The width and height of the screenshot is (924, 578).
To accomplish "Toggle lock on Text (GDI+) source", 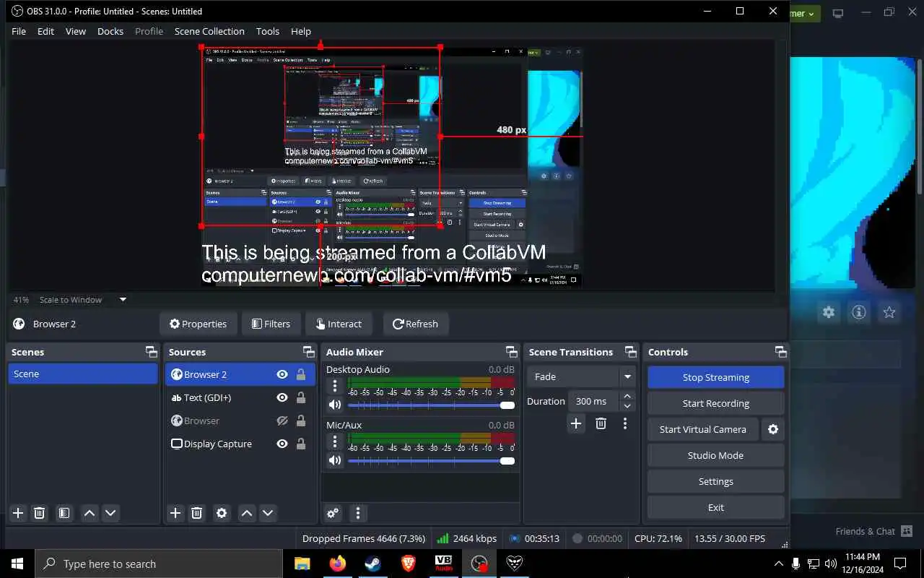I will [301, 397].
